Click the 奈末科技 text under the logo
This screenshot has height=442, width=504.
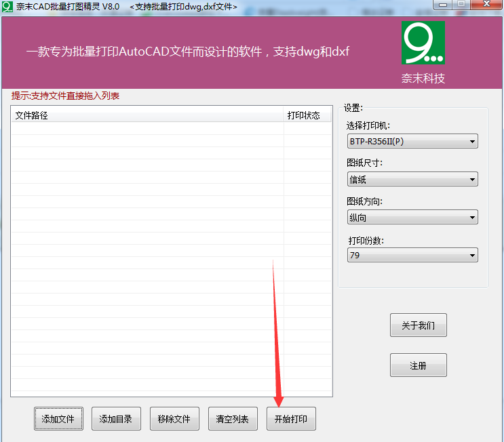[423, 79]
